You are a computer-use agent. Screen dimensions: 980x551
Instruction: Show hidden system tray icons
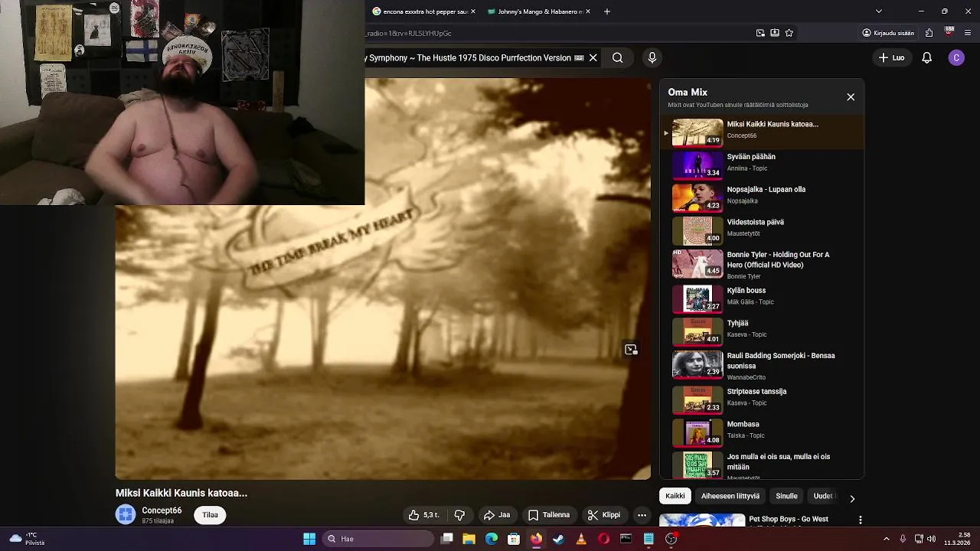887,539
